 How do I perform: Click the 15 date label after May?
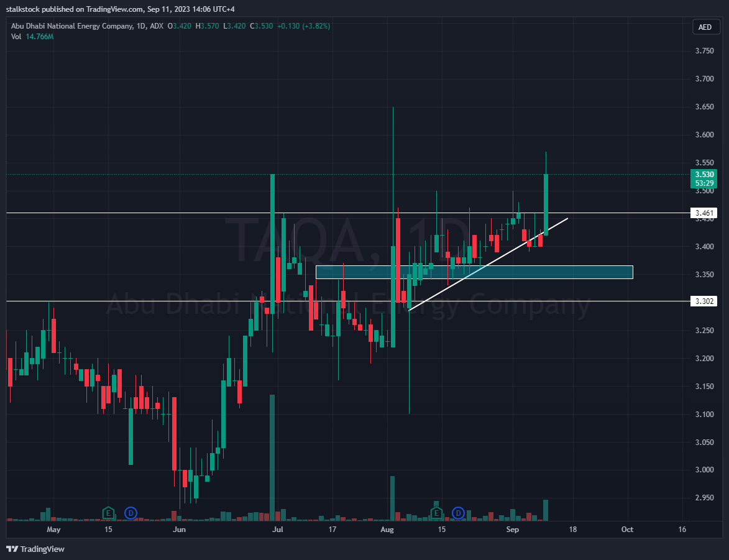(x=108, y=530)
